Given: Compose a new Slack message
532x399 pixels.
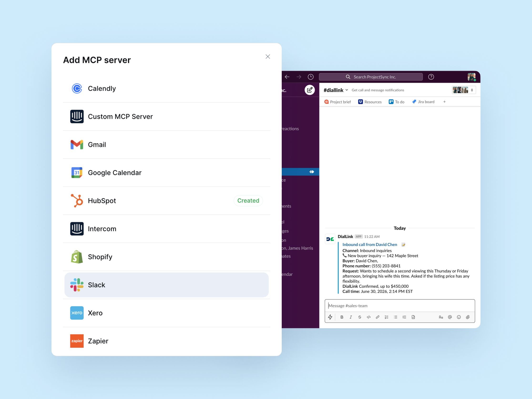Looking at the screenshot, I should point(310,90).
